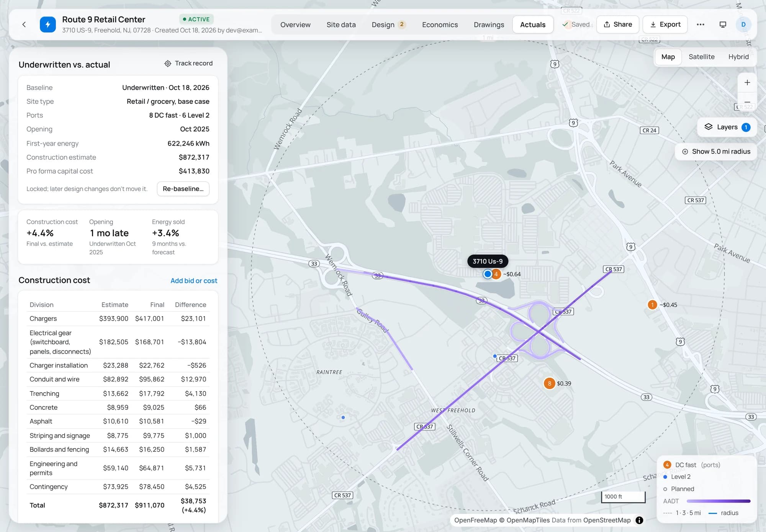Viewport: 766px width, 532px height.
Task: Click the Contingency estimate $73,925
Action: coord(115,487)
